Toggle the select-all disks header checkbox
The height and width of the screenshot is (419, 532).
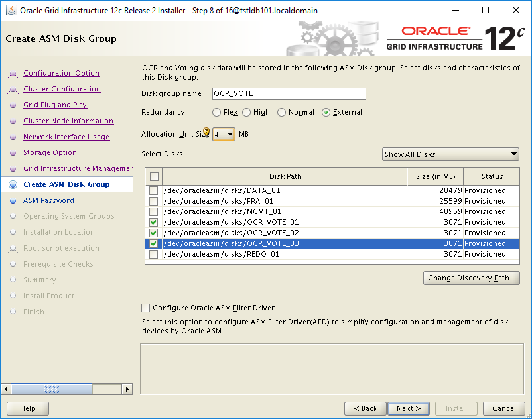pos(154,176)
